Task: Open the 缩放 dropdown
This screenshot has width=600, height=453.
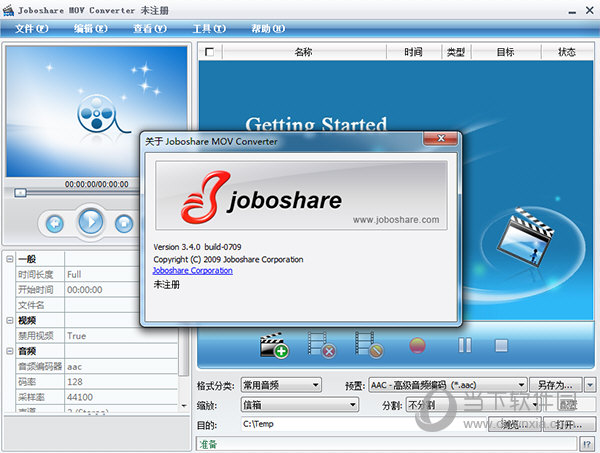Action: click(300, 405)
